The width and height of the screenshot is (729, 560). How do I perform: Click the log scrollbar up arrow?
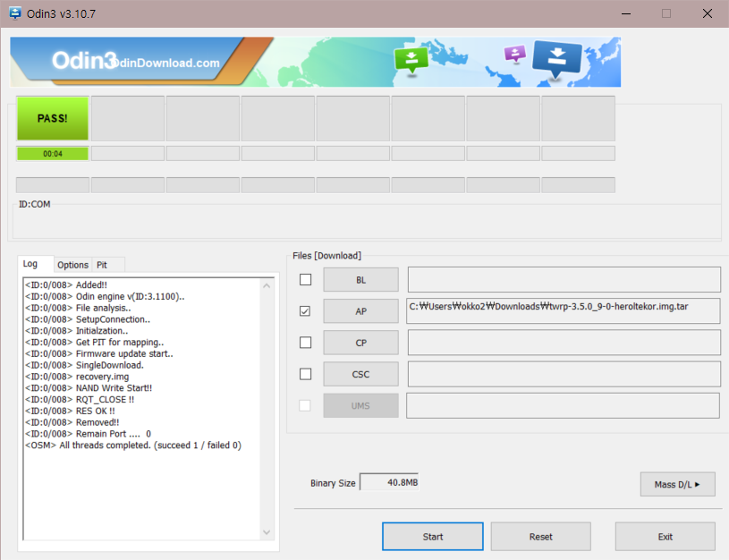pos(267,285)
